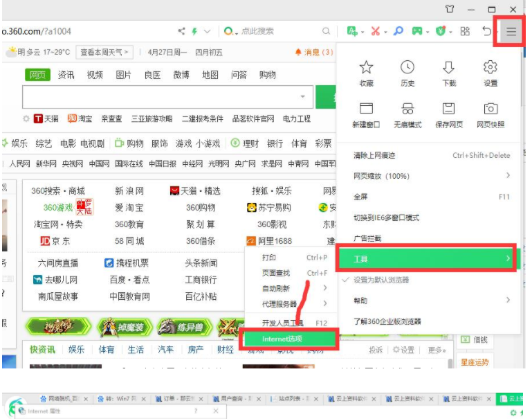Click 广告拦截 menu item
The width and height of the screenshot is (532, 419).
click(x=367, y=238)
